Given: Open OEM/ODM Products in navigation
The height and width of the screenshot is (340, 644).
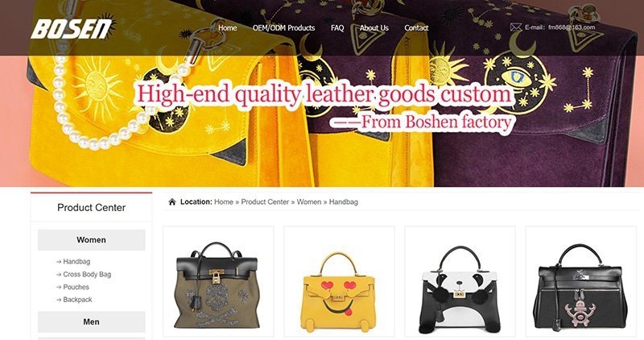Looking at the screenshot, I should (x=284, y=28).
